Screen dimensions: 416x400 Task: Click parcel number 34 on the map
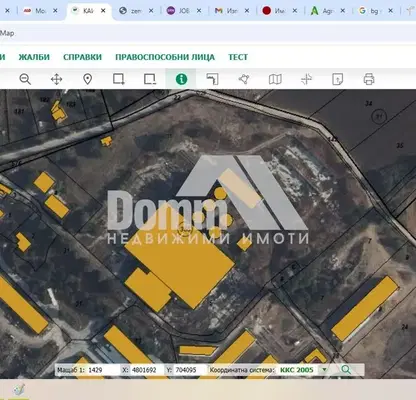pos(369,104)
